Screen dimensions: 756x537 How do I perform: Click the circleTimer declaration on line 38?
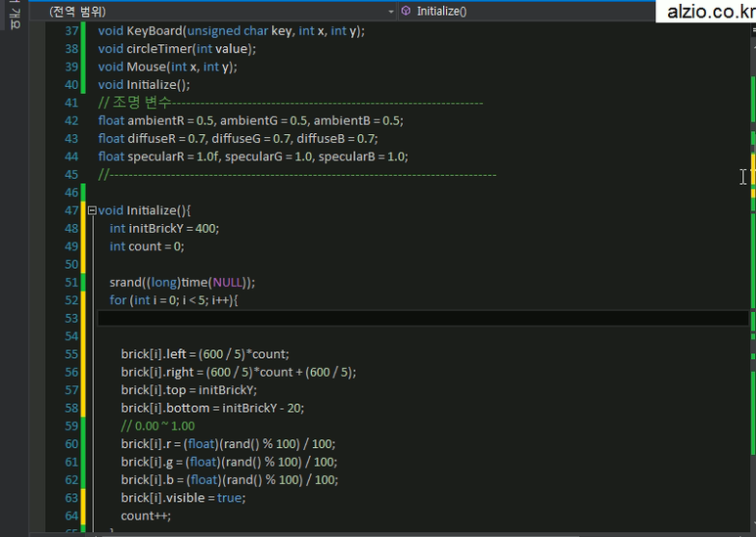coord(177,49)
